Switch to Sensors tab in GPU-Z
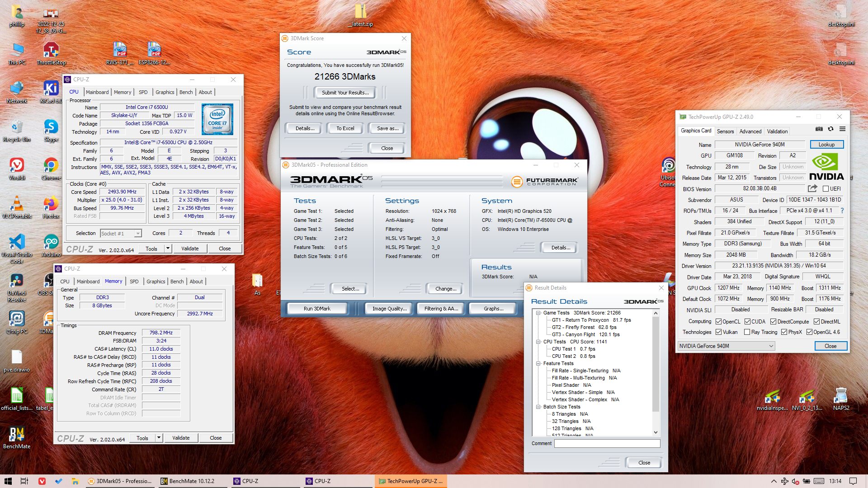Image resolution: width=868 pixels, height=488 pixels. click(x=725, y=131)
